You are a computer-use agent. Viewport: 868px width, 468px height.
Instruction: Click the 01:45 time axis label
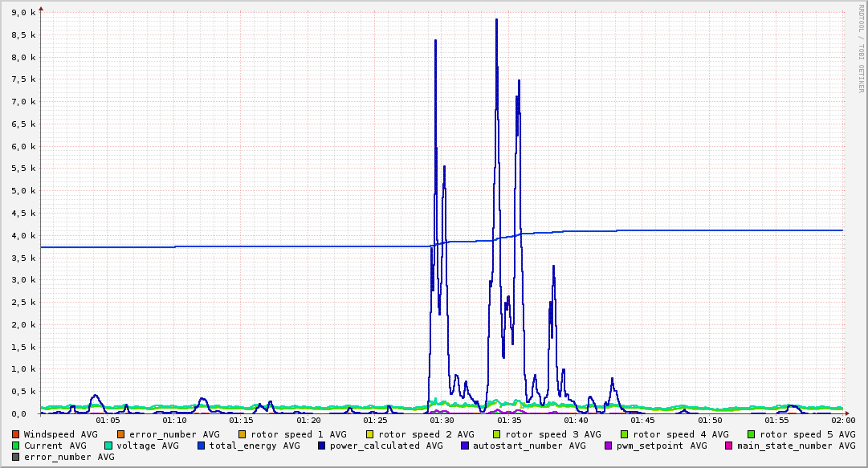[642, 421]
